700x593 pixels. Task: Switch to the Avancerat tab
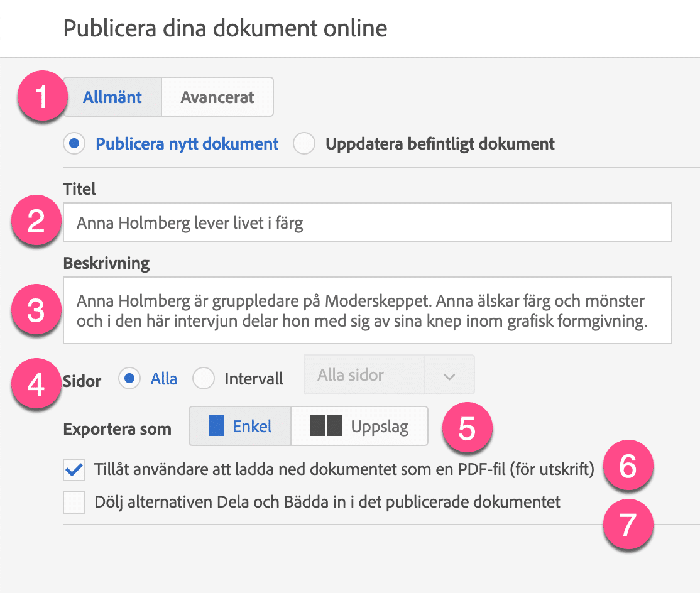coord(217,97)
